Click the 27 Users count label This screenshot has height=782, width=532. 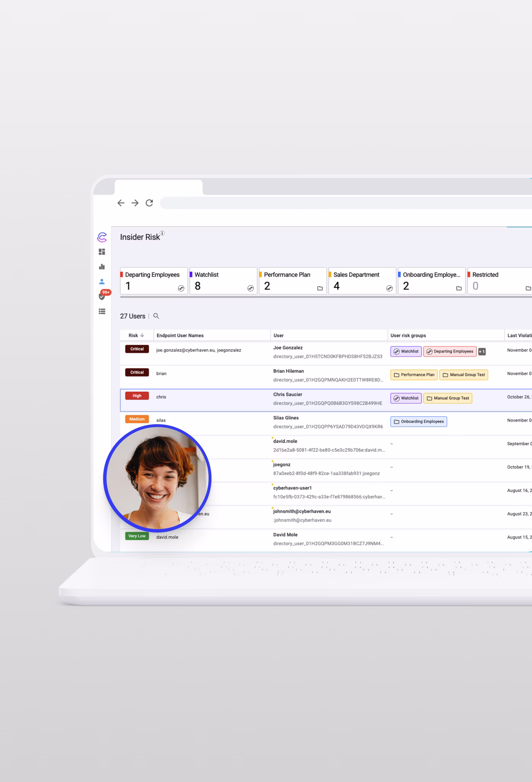pyautogui.click(x=133, y=316)
